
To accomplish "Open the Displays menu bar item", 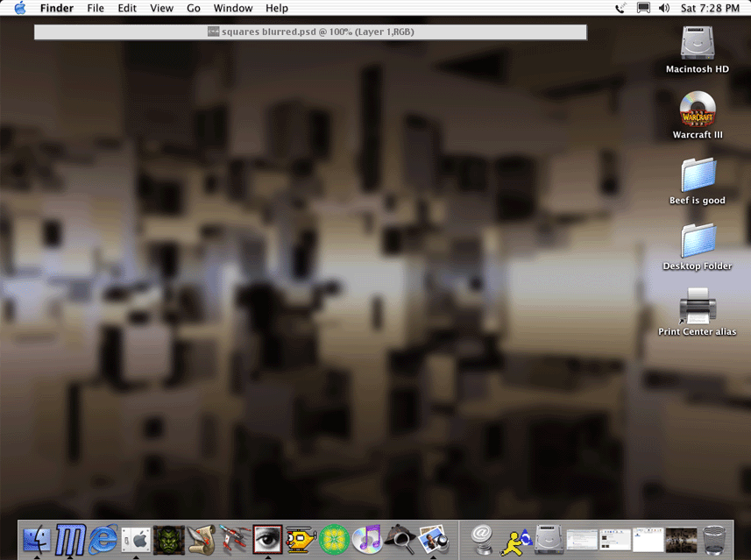I will [x=643, y=8].
